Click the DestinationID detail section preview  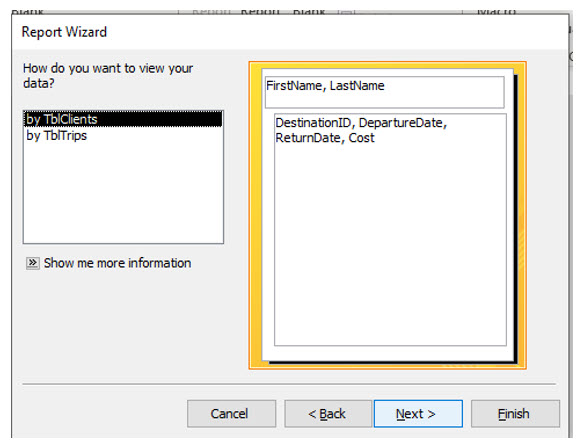[390, 230]
